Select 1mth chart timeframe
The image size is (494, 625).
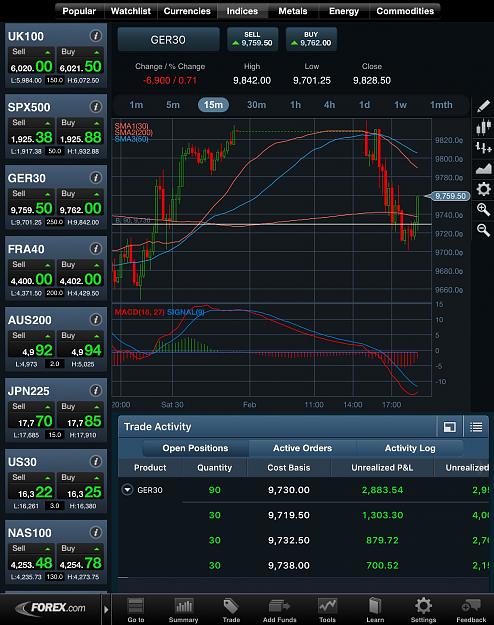click(441, 105)
